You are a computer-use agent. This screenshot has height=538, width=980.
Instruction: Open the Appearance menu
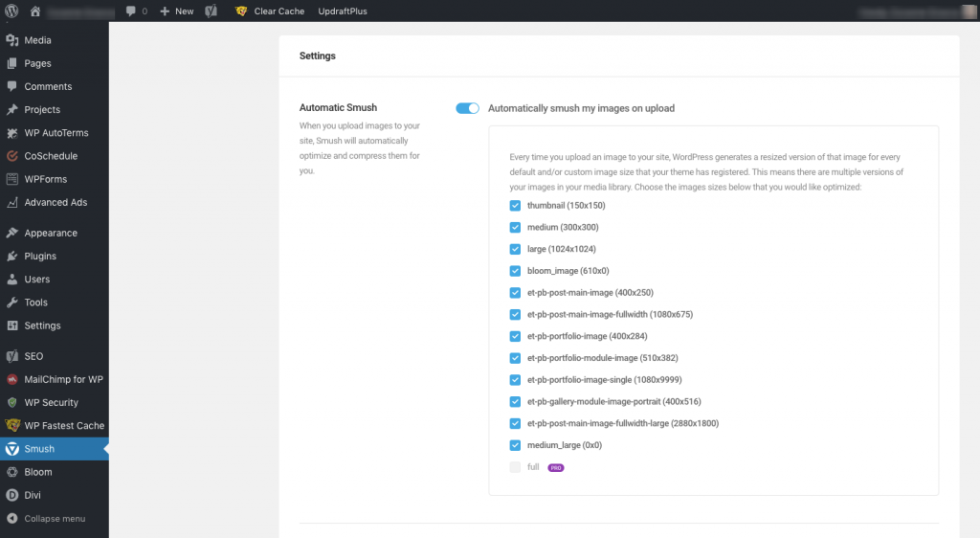[x=50, y=234]
